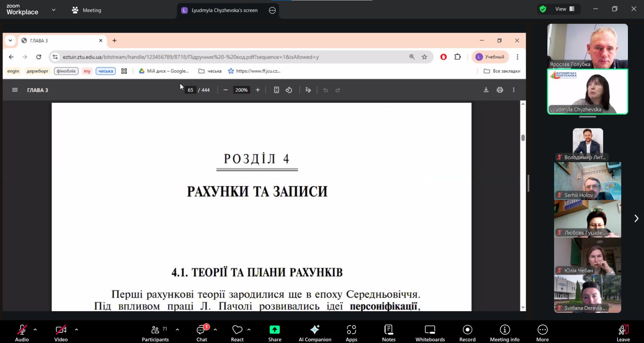Show next page of participant videos

(636, 218)
